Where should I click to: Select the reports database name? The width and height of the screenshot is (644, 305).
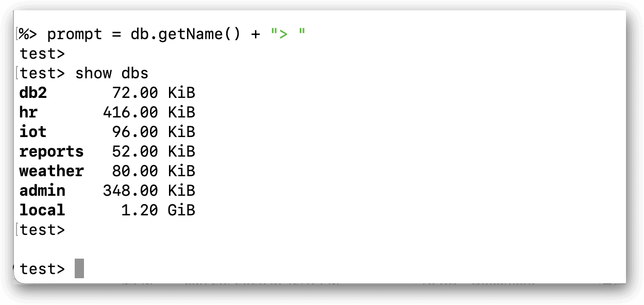tap(52, 151)
